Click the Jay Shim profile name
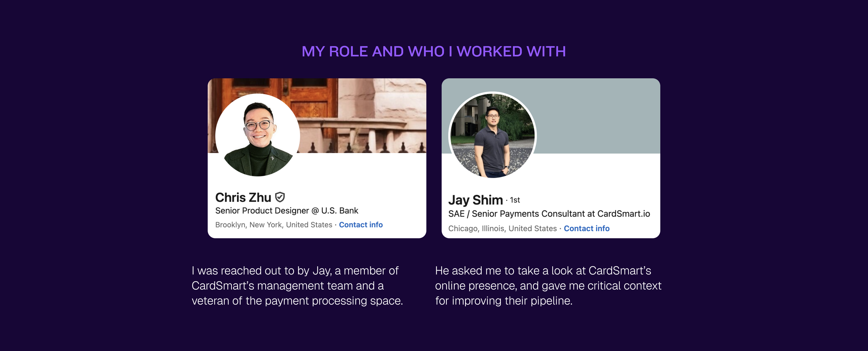Viewport: 868px width, 351px height. point(476,200)
